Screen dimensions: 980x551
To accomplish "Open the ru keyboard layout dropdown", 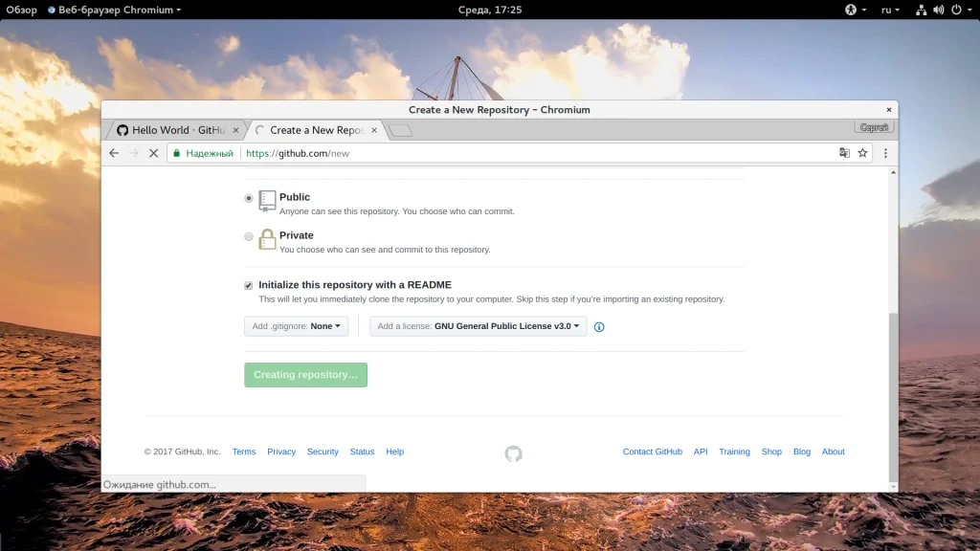I will pos(890,10).
